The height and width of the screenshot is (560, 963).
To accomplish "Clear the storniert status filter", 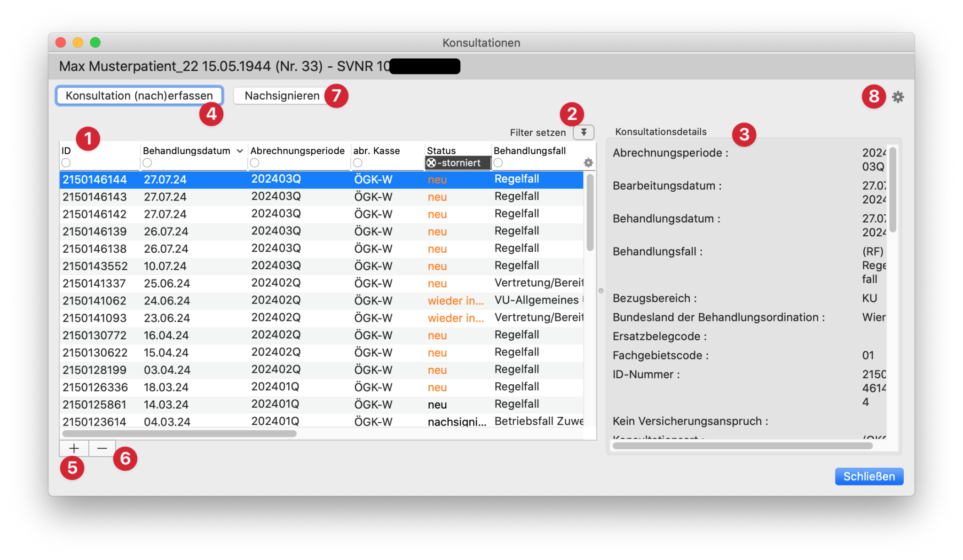I will (x=431, y=163).
